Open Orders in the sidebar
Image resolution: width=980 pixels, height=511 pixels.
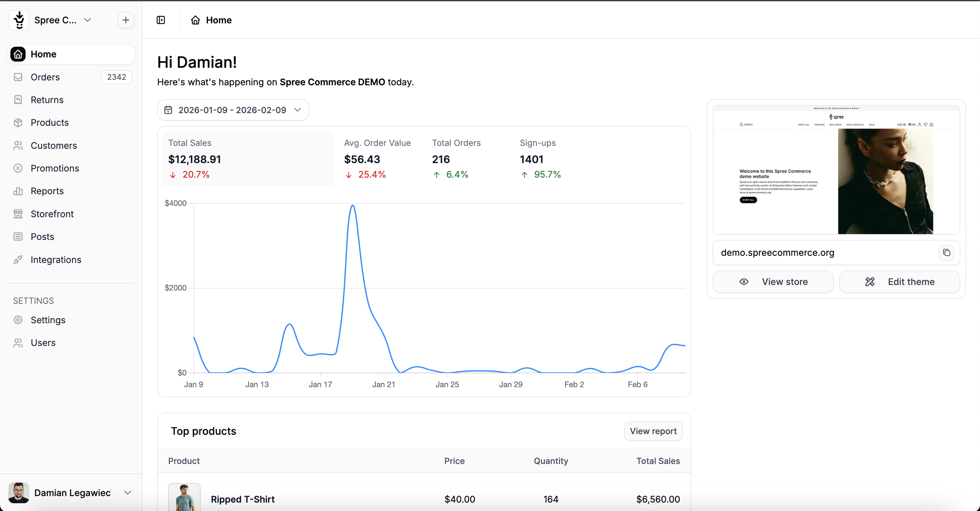pos(45,77)
